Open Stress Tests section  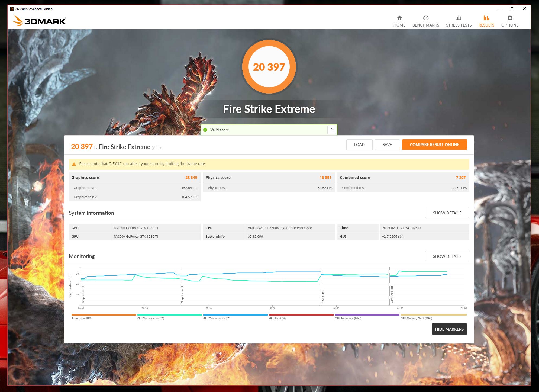pyautogui.click(x=459, y=21)
